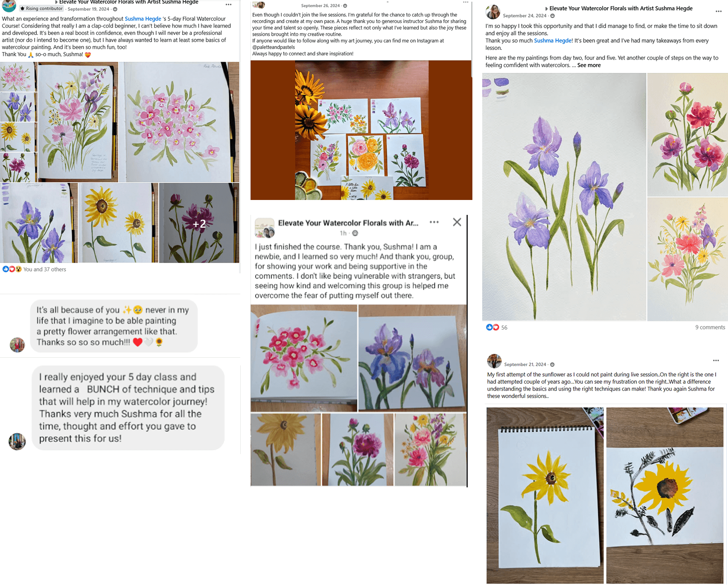Close the post popup with the X
Screen dimensions: 728x585
457,222
